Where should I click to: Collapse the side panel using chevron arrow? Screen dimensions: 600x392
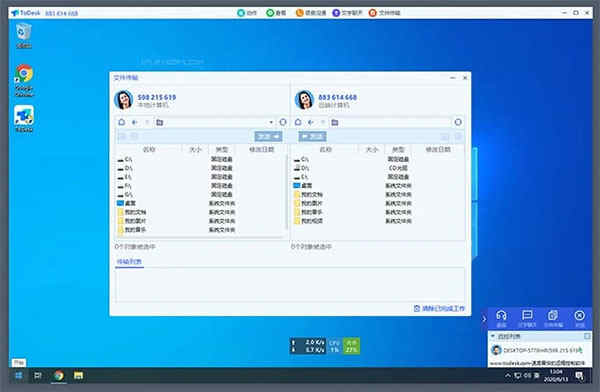pos(484,318)
